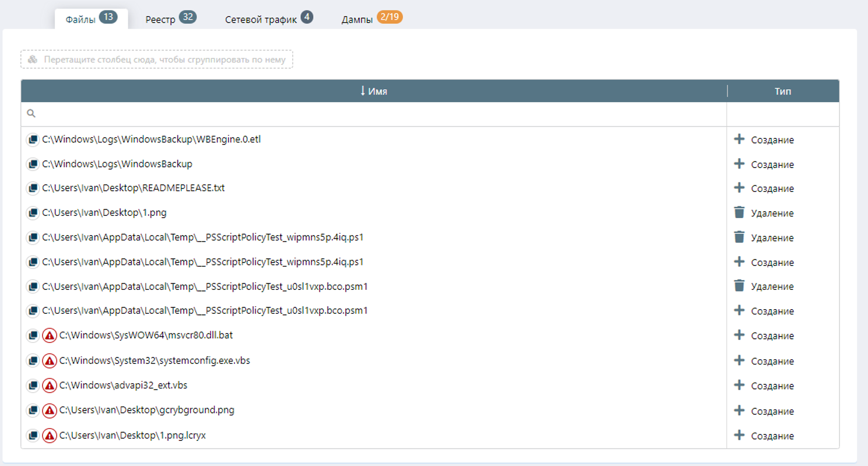
Task: Switch to the Реестр tab
Action: point(170,19)
